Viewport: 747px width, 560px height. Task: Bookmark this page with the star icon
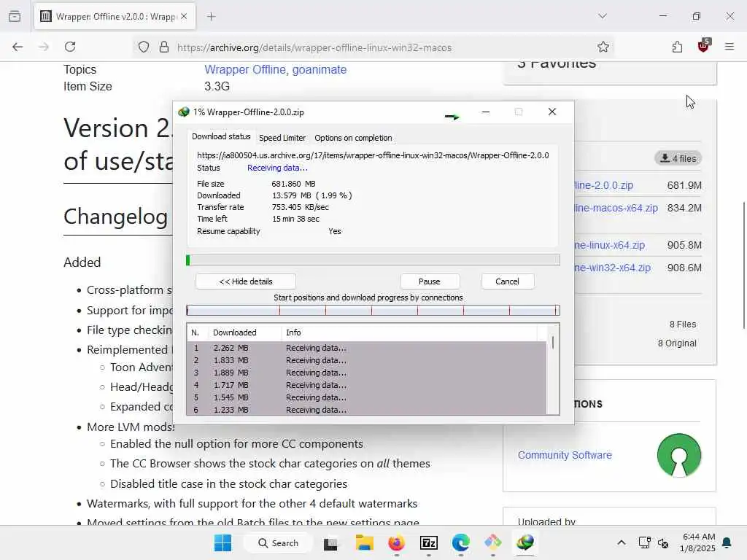pos(603,47)
